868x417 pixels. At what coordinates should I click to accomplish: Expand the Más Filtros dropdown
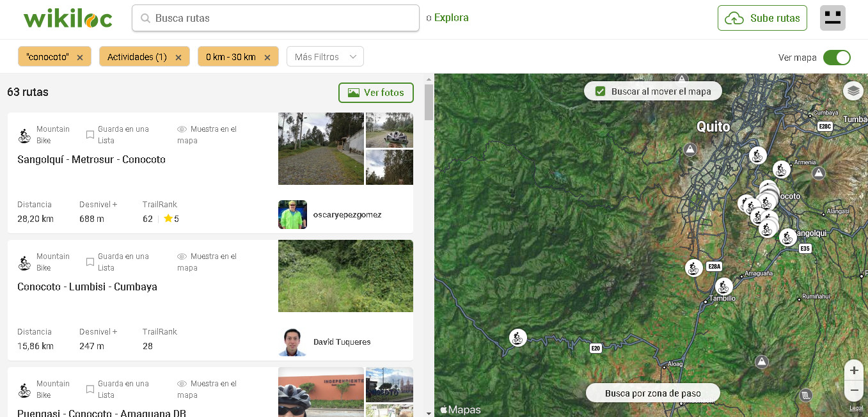325,57
